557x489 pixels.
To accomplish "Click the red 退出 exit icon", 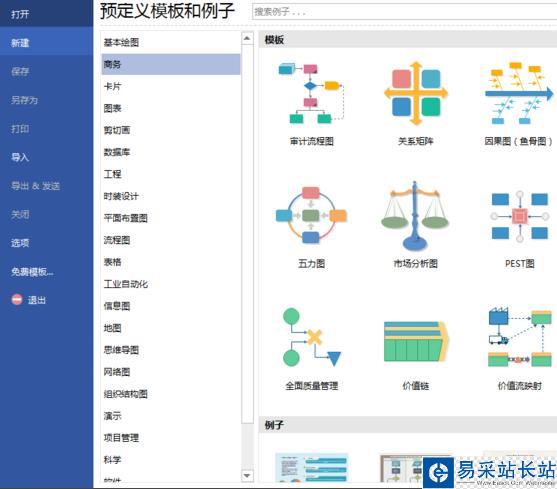I will click(x=17, y=300).
